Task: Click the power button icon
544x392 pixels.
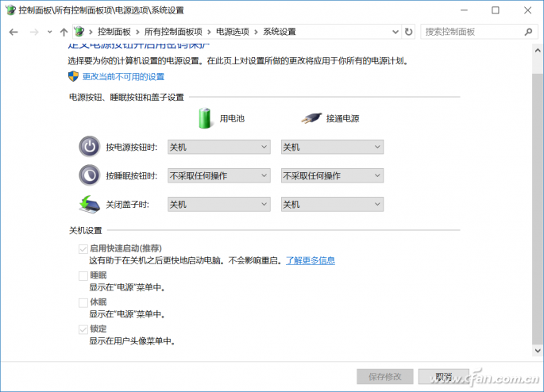Action: tap(90, 147)
